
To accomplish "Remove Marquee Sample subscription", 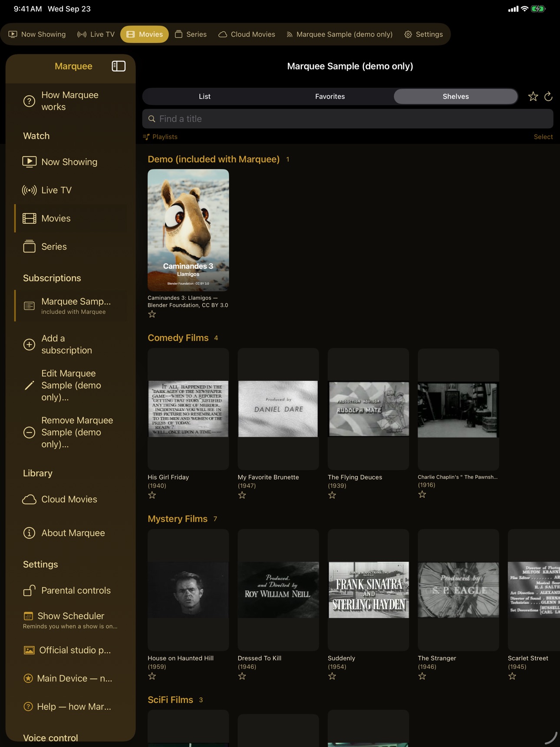I will coord(69,432).
